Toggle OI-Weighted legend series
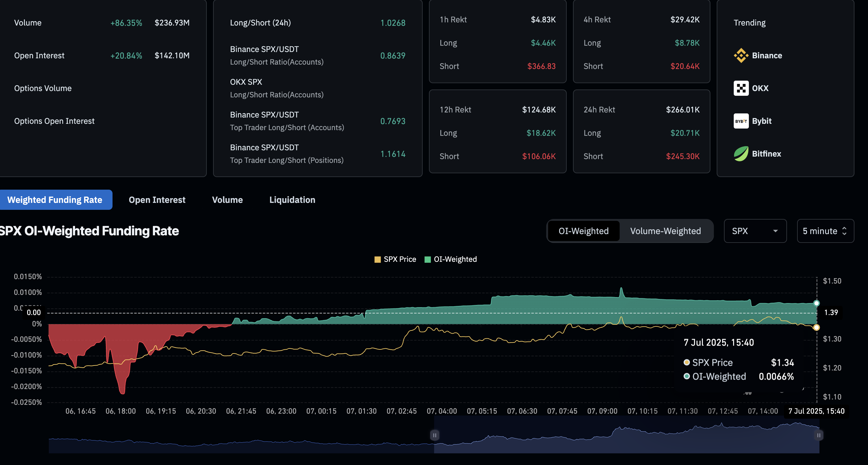The height and width of the screenshot is (465, 868). (450, 259)
